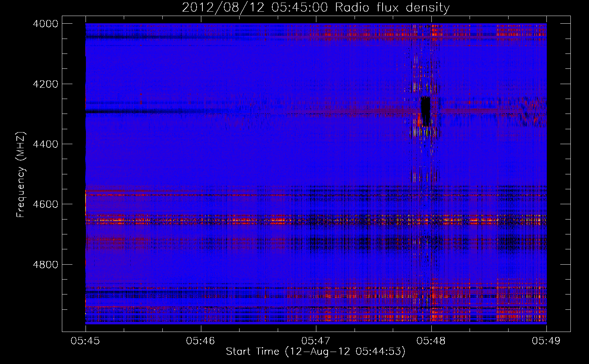589x364 pixels.
Task: Click the "Frequency (MHZ)" axis title
Action: (x=21, y=174)
